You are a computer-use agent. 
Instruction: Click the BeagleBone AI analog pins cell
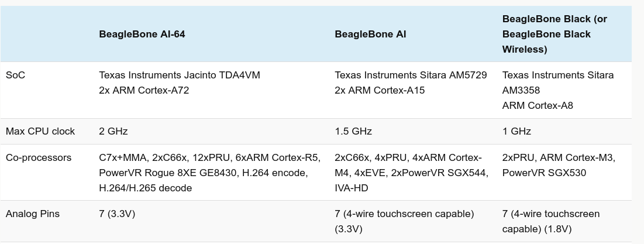click(x=404, y=221)
